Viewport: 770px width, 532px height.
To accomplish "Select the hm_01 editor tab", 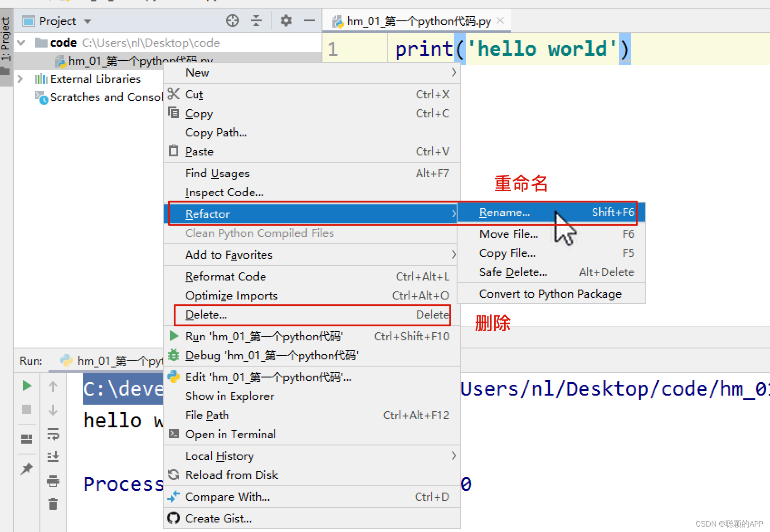I will pos(417,21).
